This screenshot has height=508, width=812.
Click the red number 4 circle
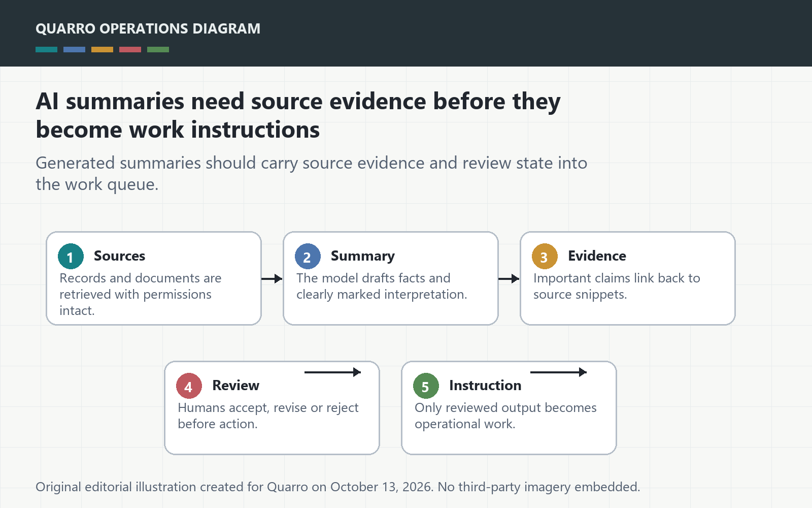[189, 386]
